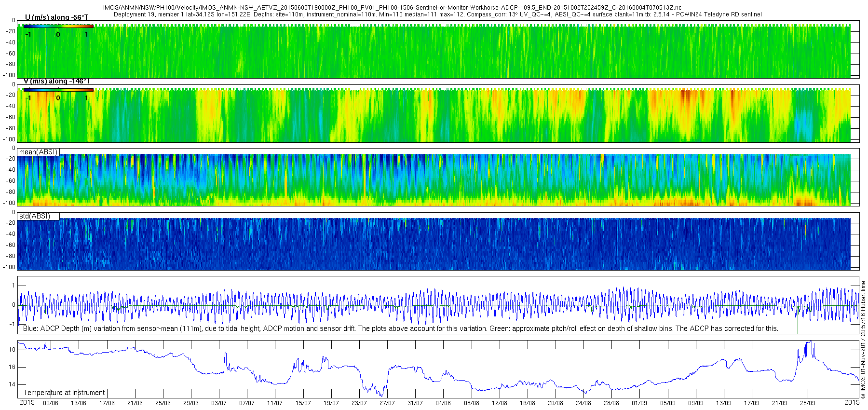Select the 'V (m/s) along -146°T' panel title
This screenshot has height=410, width=868.
pyautogui.click(x=56, y=81)
